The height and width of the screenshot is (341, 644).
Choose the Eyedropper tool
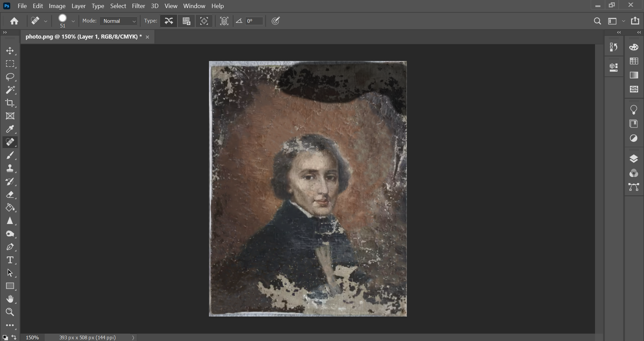(10, 129)
